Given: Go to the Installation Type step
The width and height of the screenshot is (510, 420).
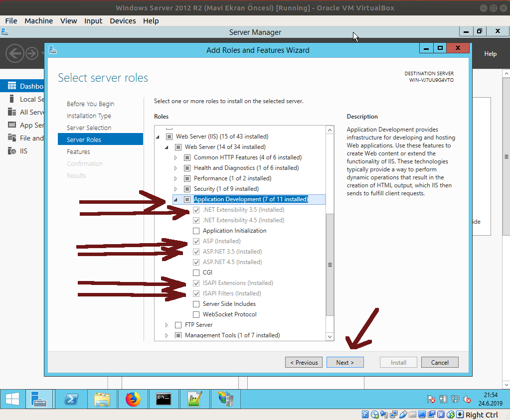Looking at the screenshot, I should coord(89,116).
